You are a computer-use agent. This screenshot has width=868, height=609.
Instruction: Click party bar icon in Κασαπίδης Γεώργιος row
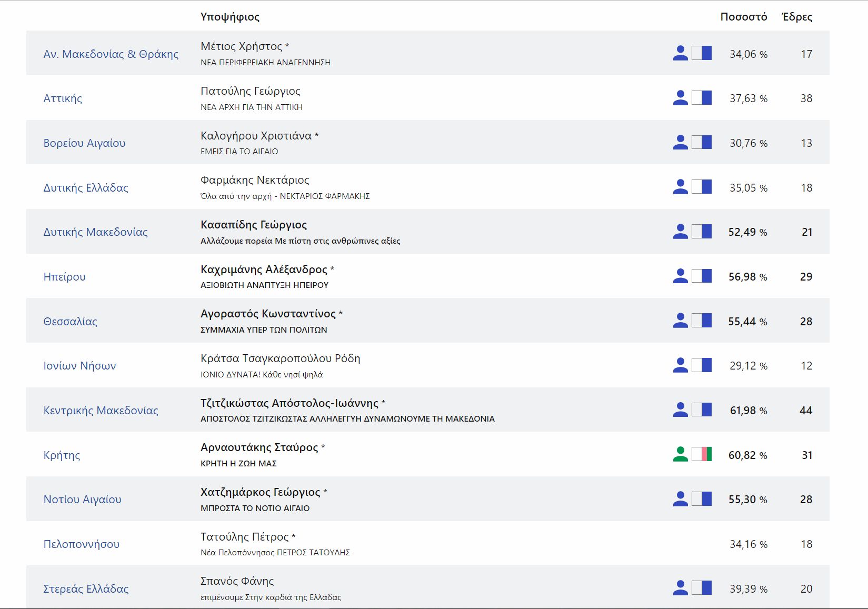pyautogui.click(x=702, y=231)
